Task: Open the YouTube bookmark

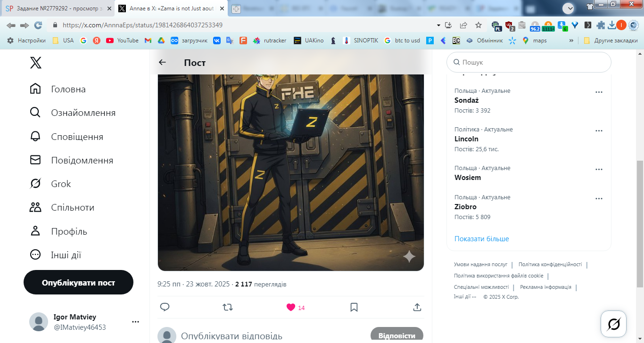Action: (123, 41)
